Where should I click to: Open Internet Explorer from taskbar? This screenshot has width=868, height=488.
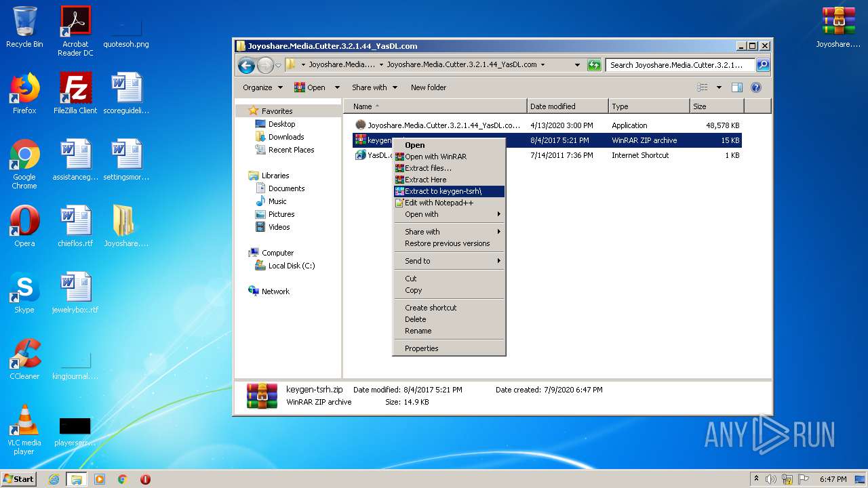pyautogui.click(x=54, y=479)
